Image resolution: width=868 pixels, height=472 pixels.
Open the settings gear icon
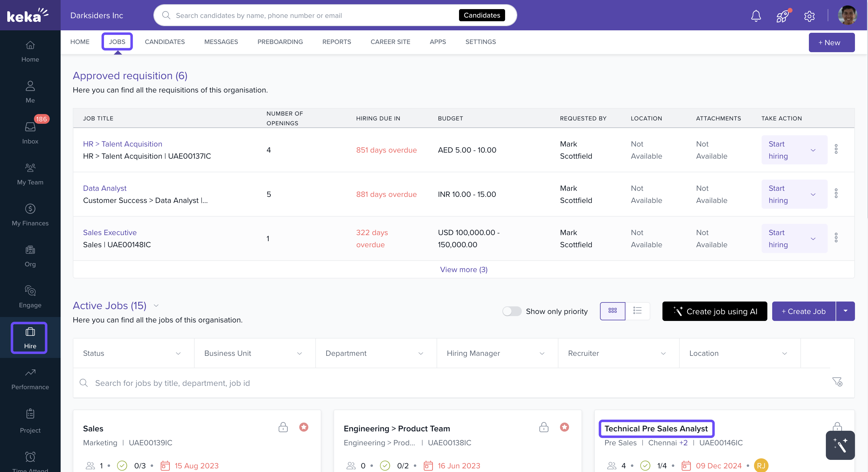[809, 16]
